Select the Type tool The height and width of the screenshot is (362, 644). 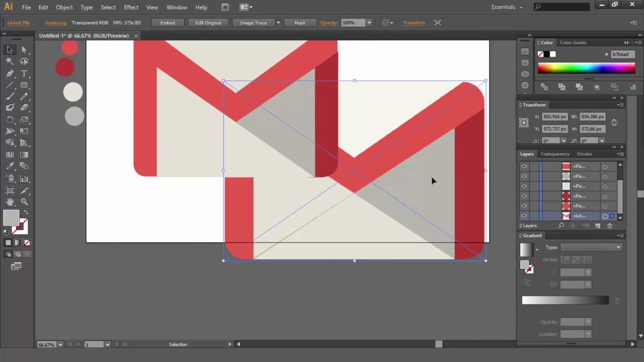click(24, 73)
